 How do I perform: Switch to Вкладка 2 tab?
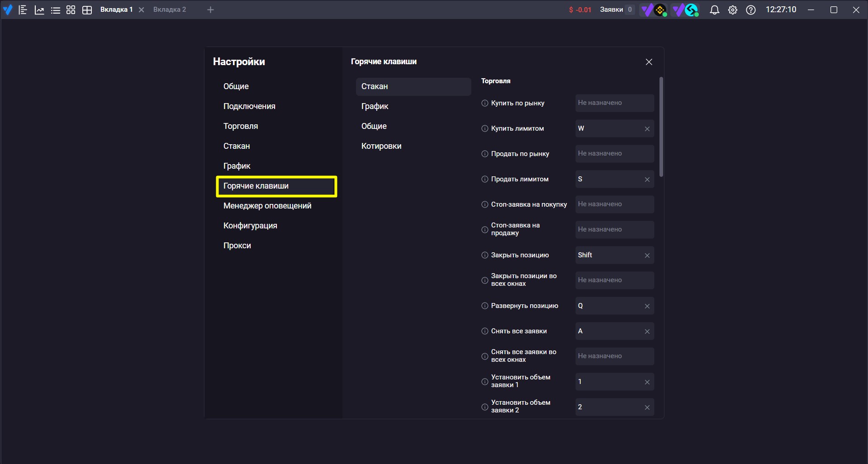[170, 9]
